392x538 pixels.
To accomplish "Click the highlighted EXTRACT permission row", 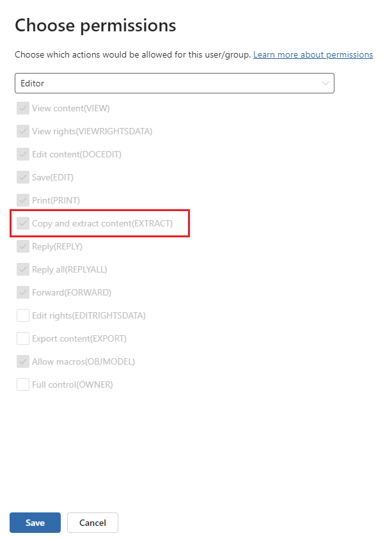I will tap(99, 223).
